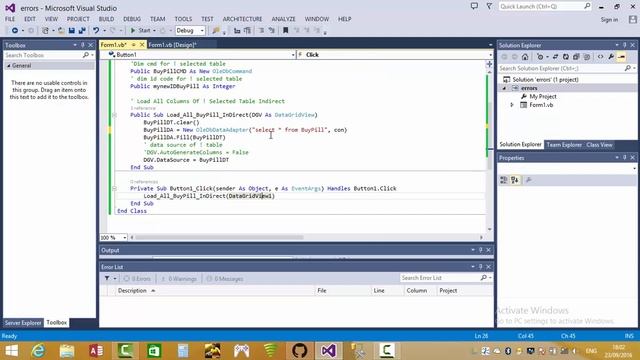The width and height of the screenshot is (640, 360).
Task: Open the FILE menu
Action: tap(10, 19)
